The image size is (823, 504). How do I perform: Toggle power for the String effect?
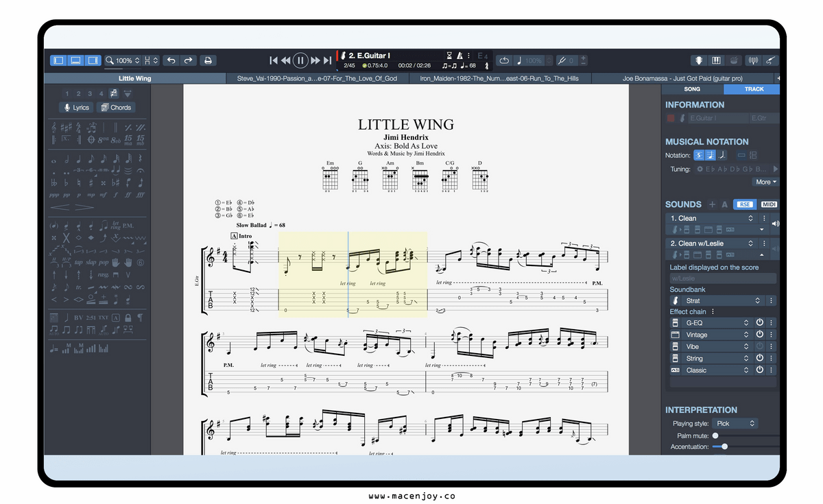tap(760, 358)
